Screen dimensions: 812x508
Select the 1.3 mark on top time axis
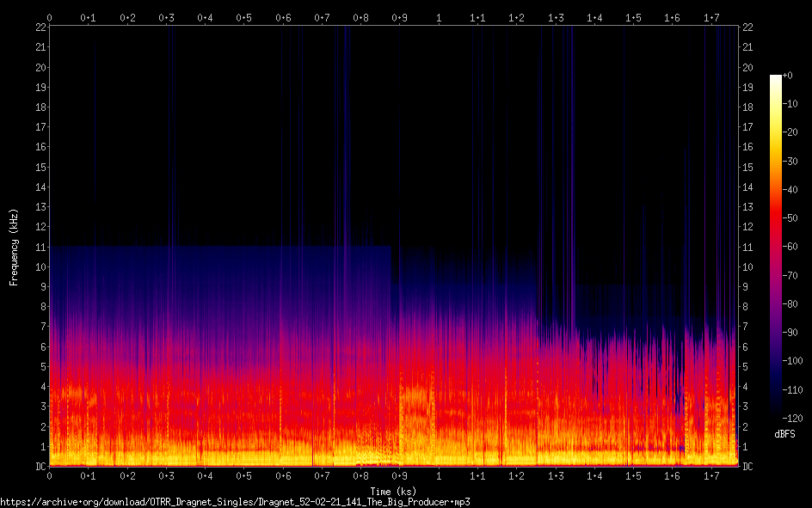(556, 17)
